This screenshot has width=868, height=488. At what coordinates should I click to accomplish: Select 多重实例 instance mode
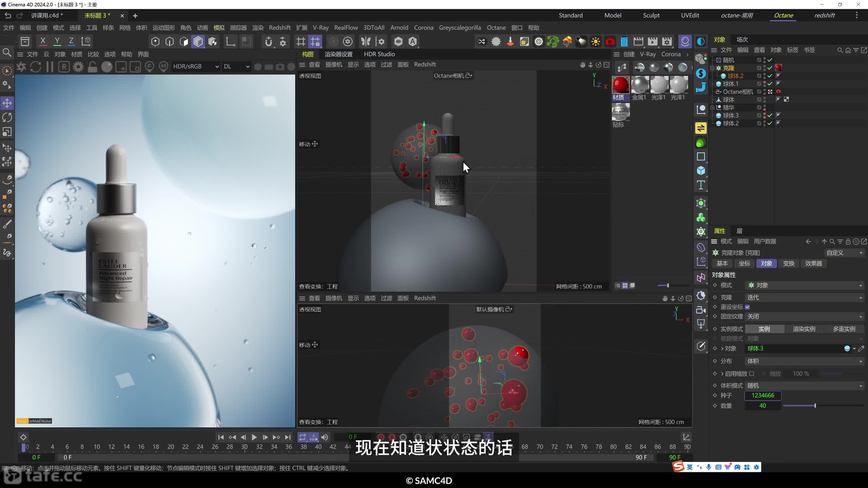[x=844, y=329]
